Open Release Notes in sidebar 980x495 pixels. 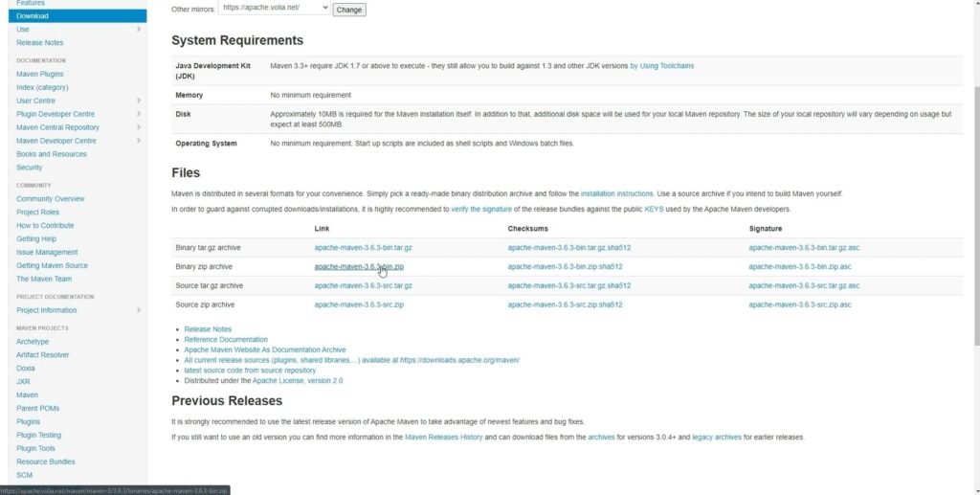(39, 42)
